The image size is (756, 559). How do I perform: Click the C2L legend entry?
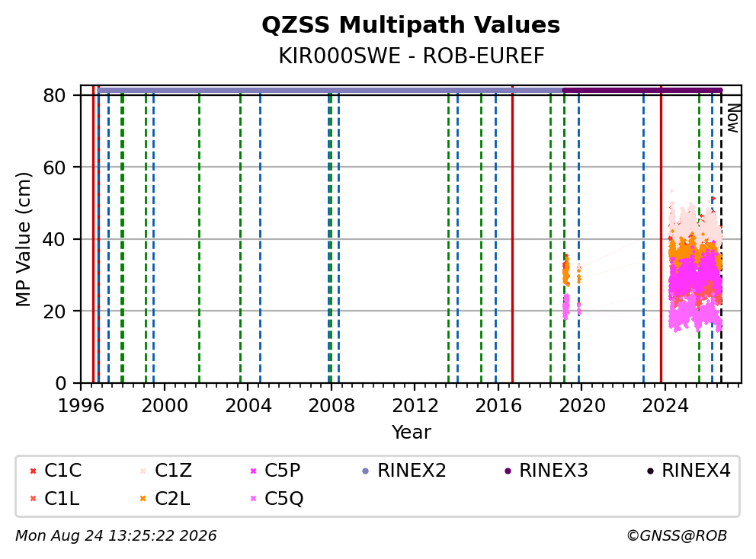click(x=165, y=499)
